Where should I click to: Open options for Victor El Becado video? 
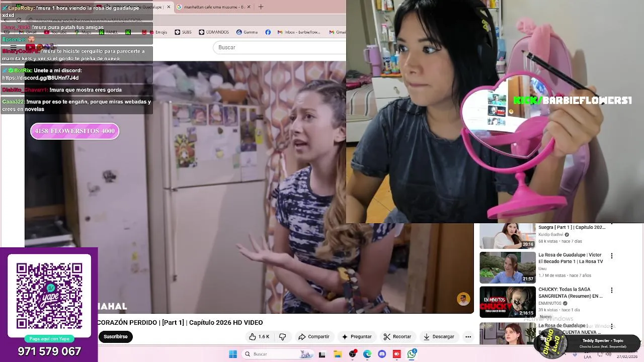point(612,256)
